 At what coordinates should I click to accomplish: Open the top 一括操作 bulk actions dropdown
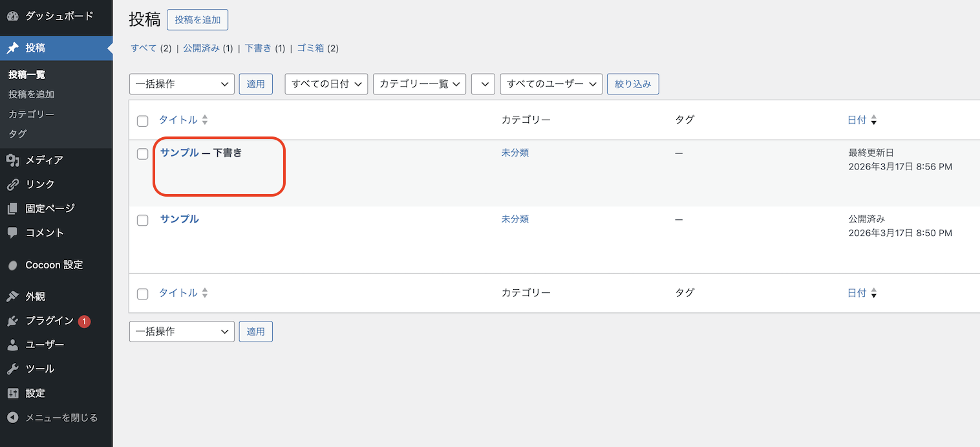click(181, 84)
